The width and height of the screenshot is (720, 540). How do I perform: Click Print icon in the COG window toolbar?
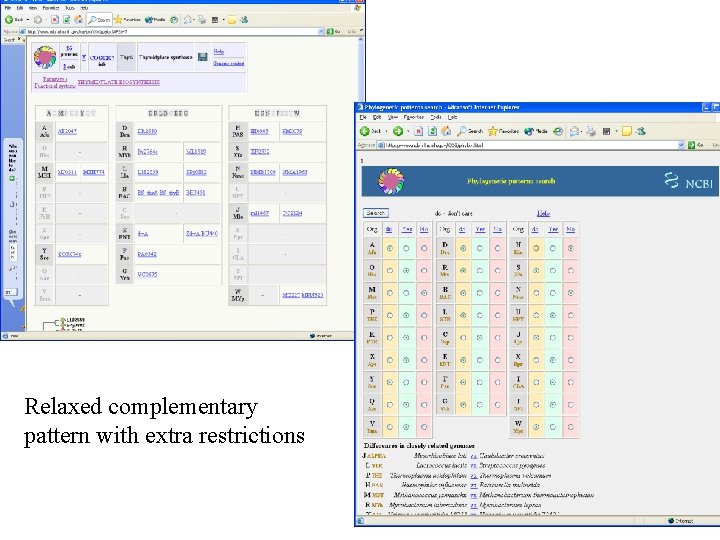[x=202, y=20]
